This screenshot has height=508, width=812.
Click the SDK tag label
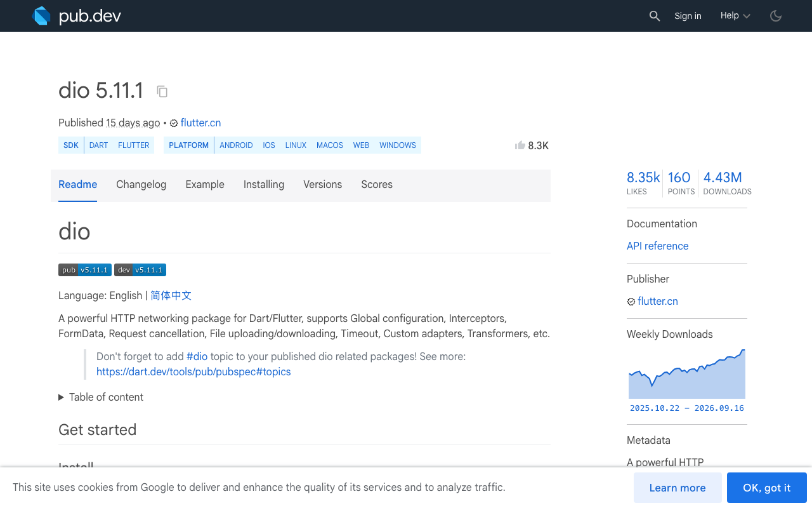point(71,145)
